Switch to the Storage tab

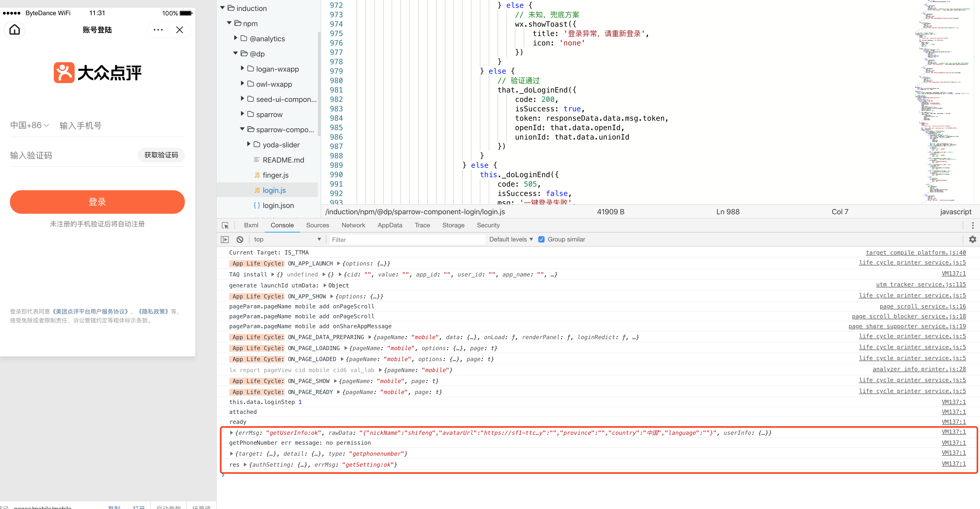[x=453, y=225]
